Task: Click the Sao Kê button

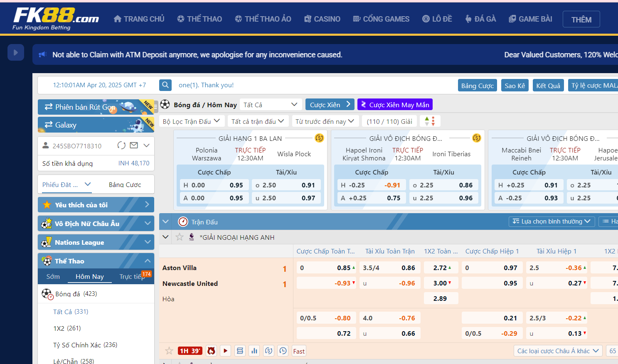Action: 515,86
